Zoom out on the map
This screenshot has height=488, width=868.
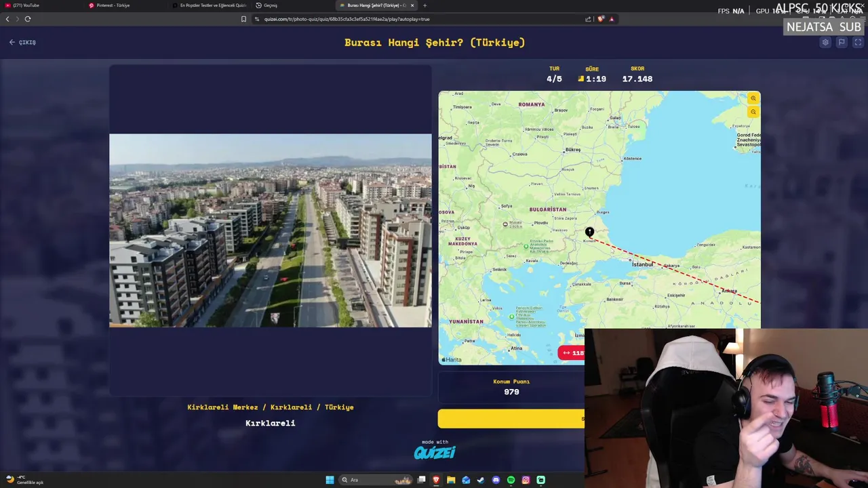pos(753,112)
